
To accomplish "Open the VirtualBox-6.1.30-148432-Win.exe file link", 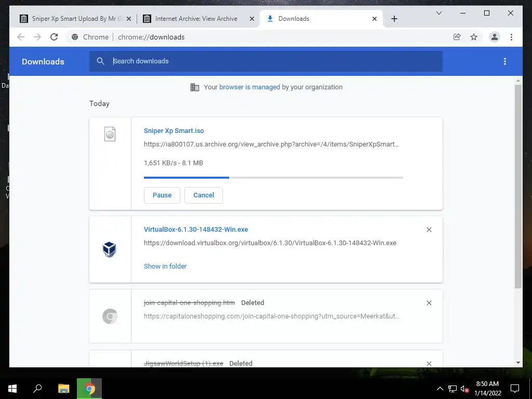I will click(x=196, y=229).
